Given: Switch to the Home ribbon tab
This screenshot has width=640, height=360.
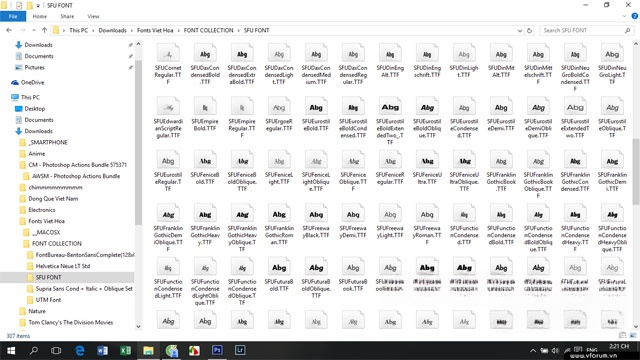Looking at the screenshot, I should click(x=40, y=16).
